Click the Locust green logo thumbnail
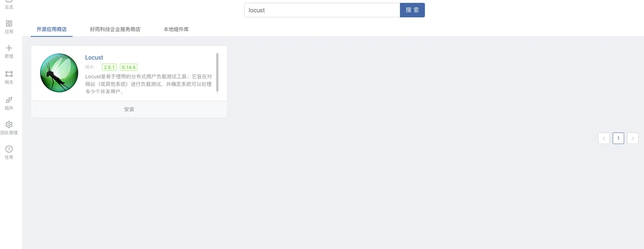644x249 pixels. tap(59, 73)
